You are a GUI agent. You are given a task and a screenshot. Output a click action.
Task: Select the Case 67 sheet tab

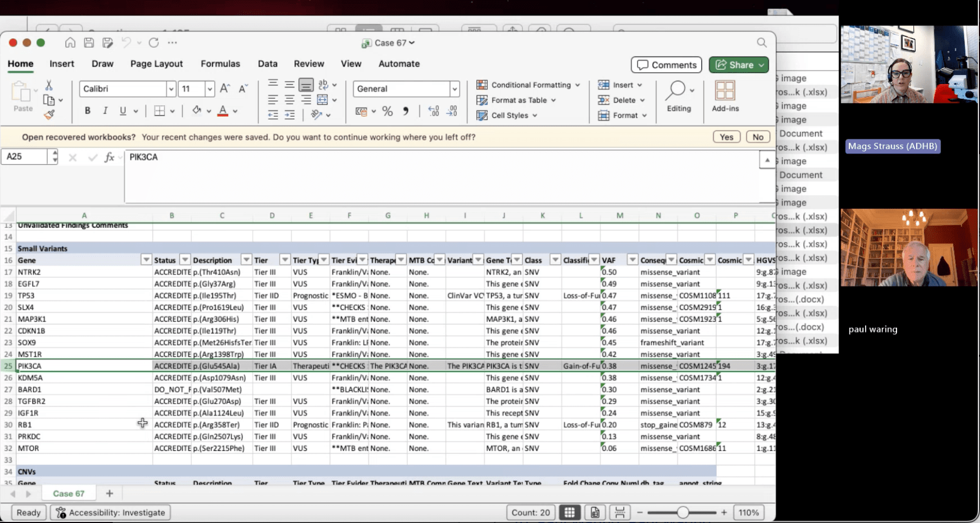[69, 493]
